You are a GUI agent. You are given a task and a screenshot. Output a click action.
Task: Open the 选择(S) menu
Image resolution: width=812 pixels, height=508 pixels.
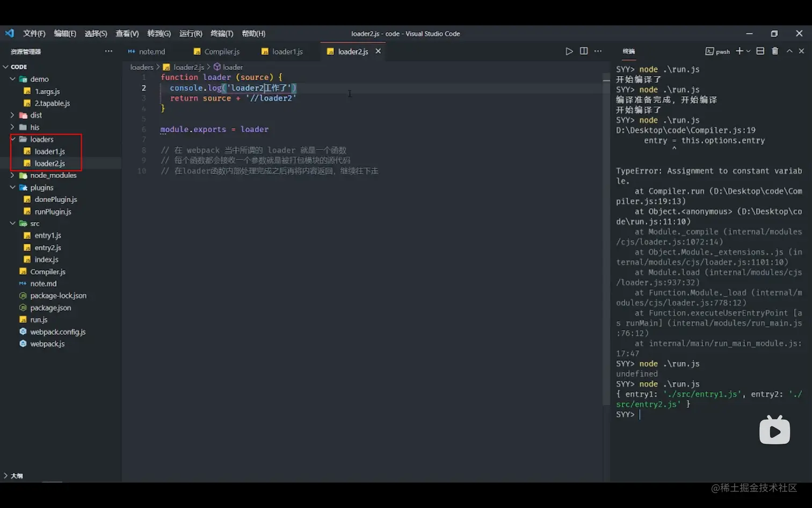point(96,33)
